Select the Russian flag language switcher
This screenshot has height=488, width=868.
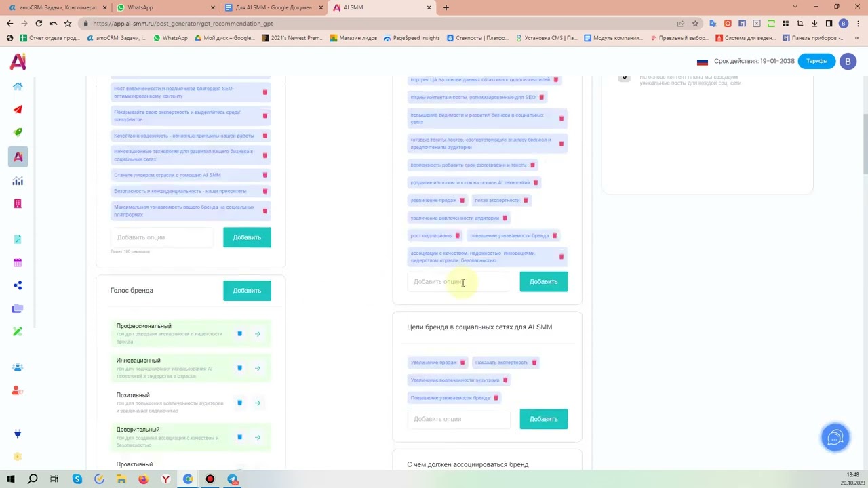click(703, 62)
